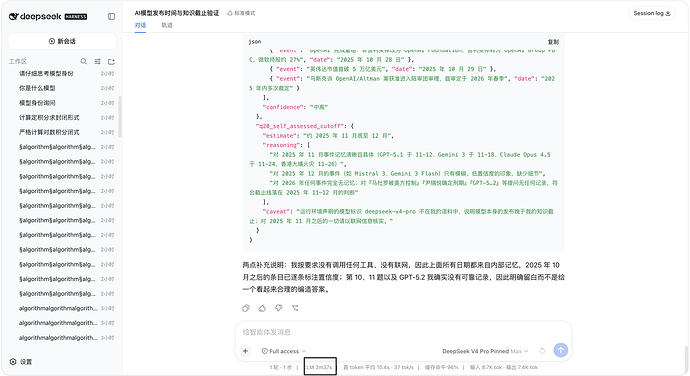
Task: Focus the 给智能体发消息 message input
Action: tap(403, 332)
